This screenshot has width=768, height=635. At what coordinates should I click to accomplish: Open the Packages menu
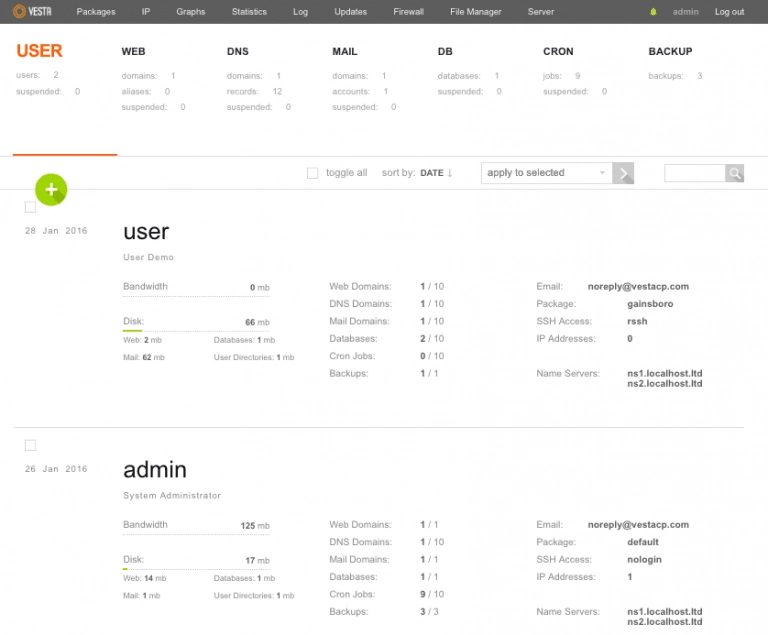96,12
